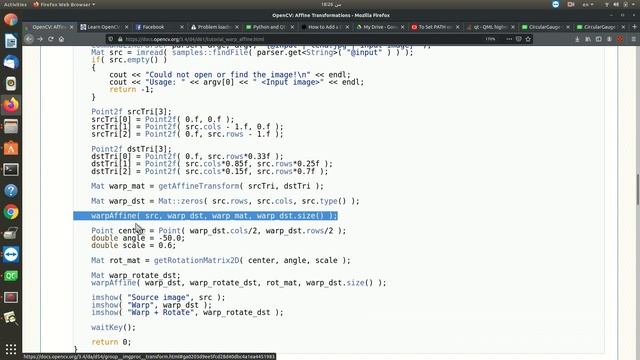
Task: Click Activities in the top bar
Action: [15, 4]
